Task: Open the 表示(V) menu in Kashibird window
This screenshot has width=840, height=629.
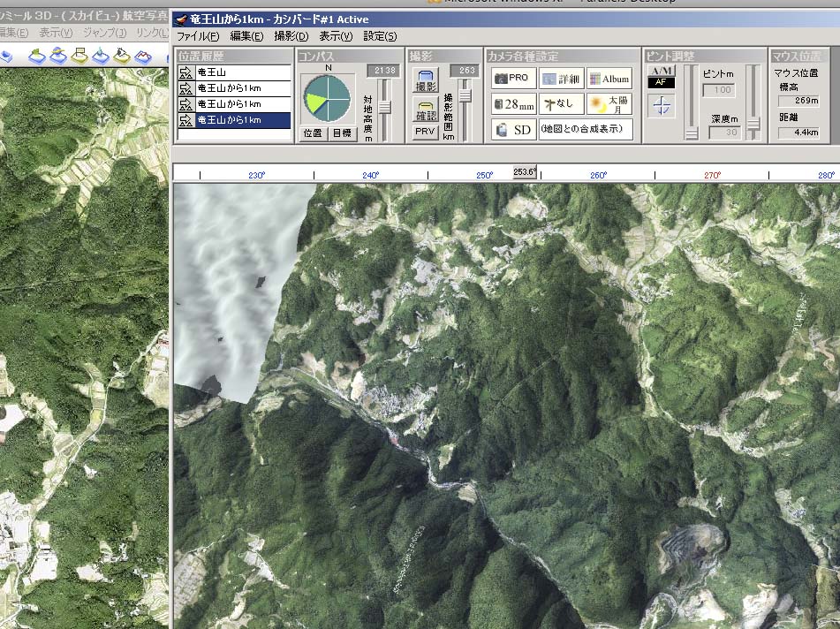Action: 336,36
